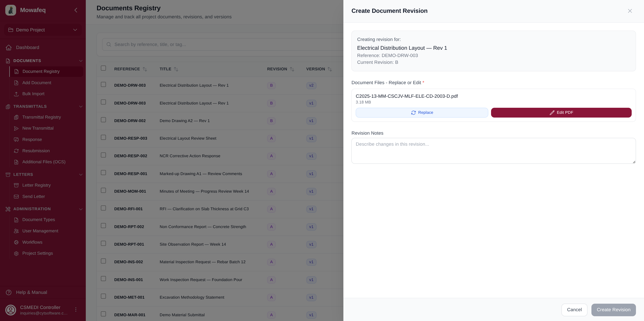Toggle the select-all header checkbox
Image resolution: width=644 pixels, height=321 pixels.
coord(103,68)
